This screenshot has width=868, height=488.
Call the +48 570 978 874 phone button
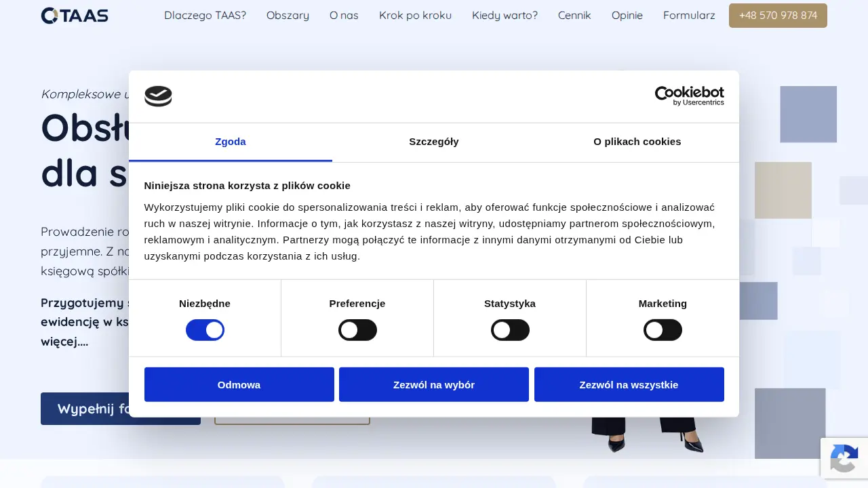coord(778,16)
